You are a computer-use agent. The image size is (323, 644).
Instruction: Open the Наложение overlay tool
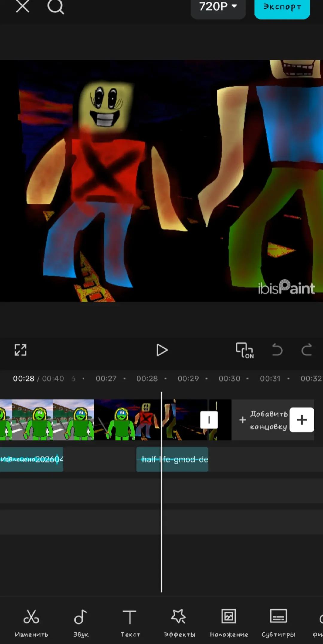229,623
